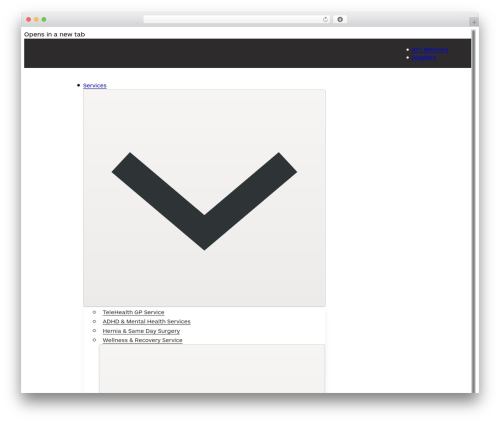
Task: Open TeleHealth GP Service
Action: (x=133, y=312)
